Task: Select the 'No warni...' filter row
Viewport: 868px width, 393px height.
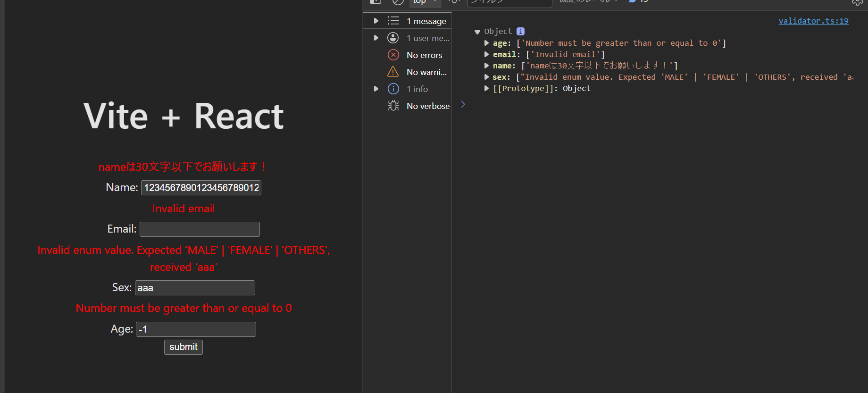Action: [408, 72]
